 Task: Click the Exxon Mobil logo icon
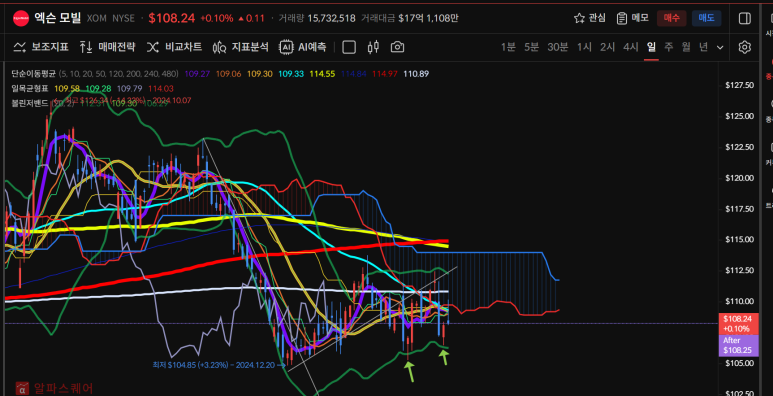pyautogui.click(x=21, y=18)
